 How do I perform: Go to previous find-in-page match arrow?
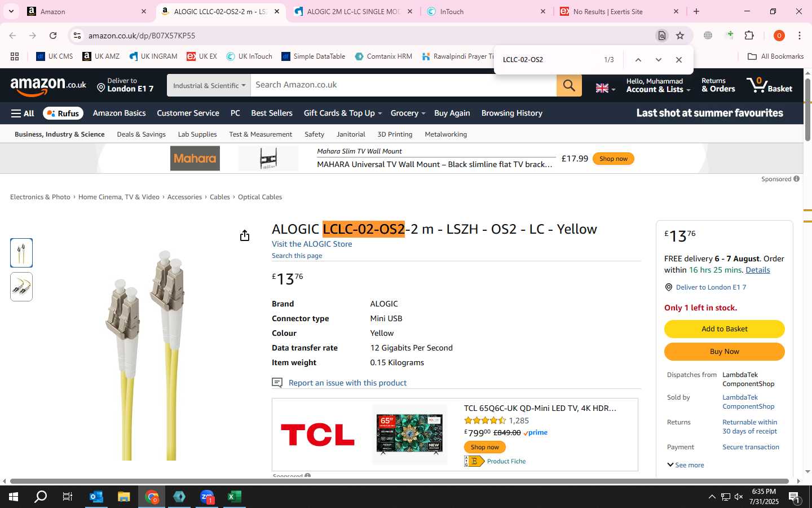(x=638, y=60)
